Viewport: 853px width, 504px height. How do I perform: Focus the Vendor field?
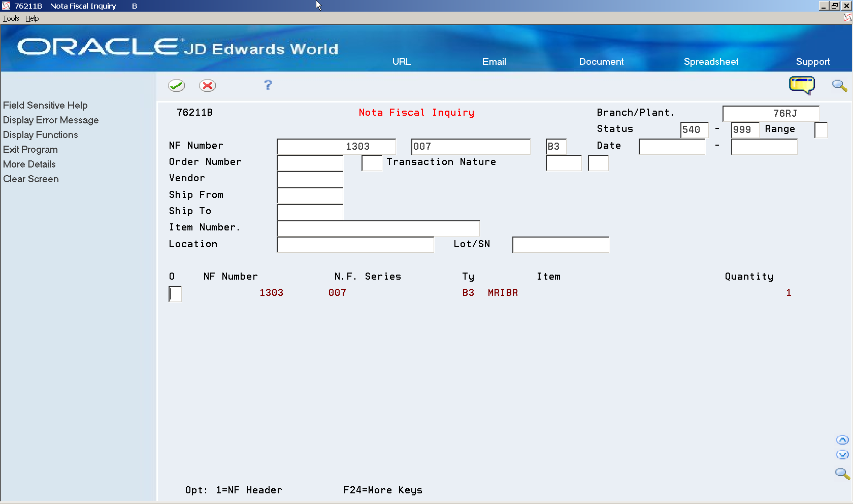click(x=310, y=179)
